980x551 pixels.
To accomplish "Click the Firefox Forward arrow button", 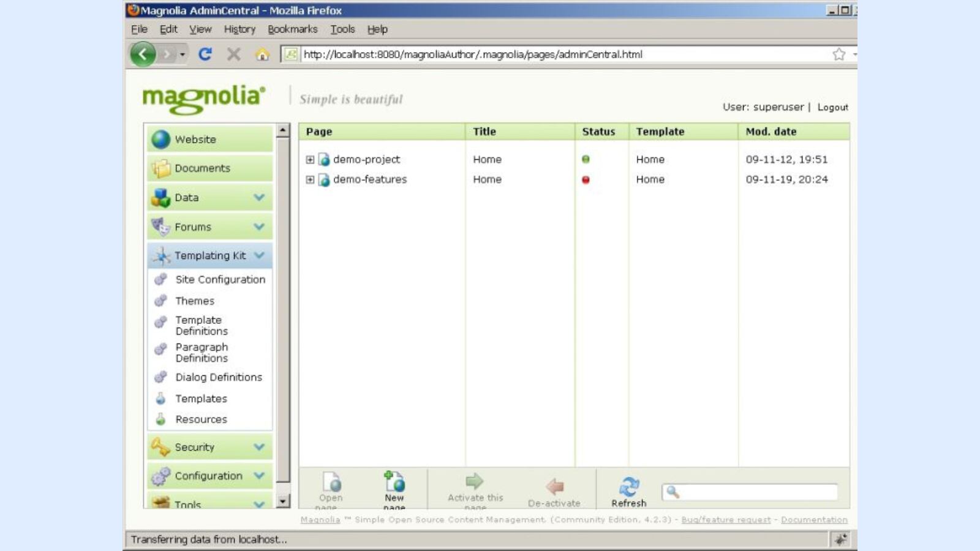I will pos(167,54).
